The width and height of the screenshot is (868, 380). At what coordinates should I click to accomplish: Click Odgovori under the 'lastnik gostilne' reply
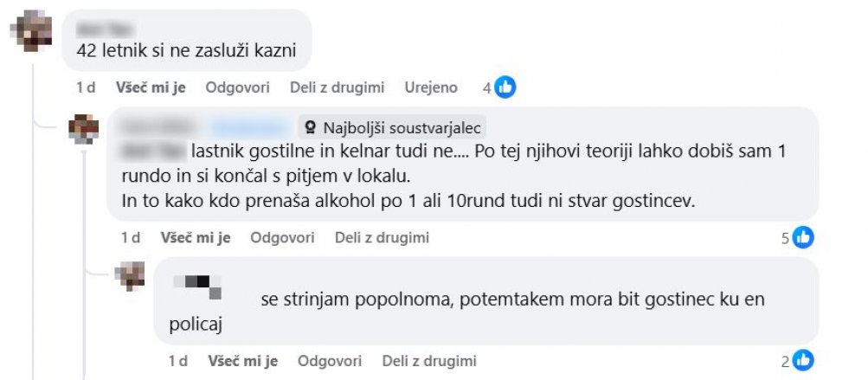point(282,237)
